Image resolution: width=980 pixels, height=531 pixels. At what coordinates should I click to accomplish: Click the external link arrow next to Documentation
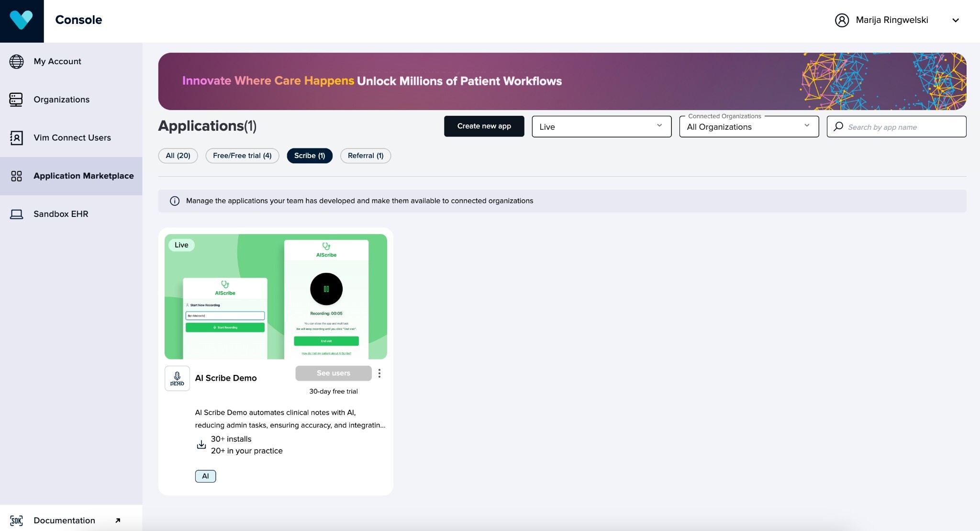point(118,520)
